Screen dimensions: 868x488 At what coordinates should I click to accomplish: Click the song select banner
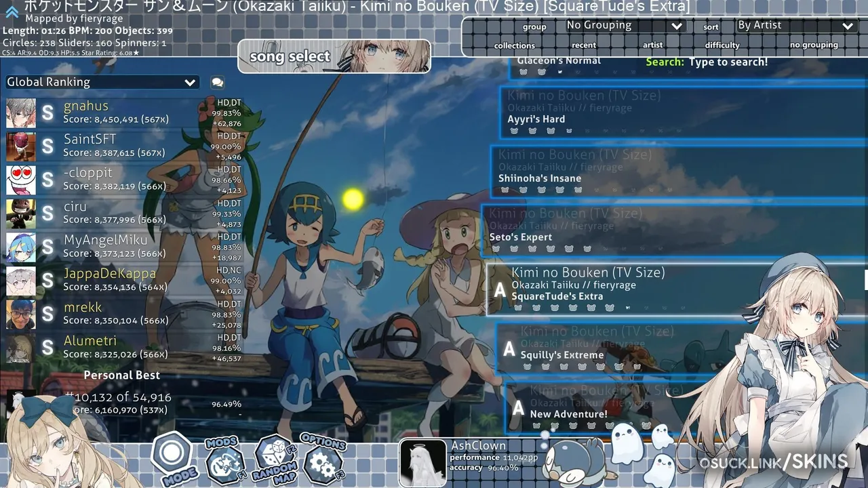tap(334, 56)
